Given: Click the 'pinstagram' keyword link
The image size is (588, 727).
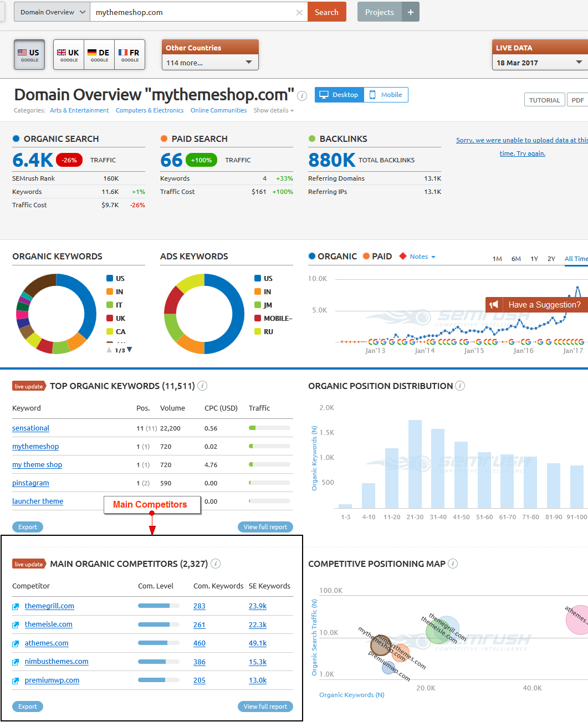Looking at the screenshot, I should [30, 483].
